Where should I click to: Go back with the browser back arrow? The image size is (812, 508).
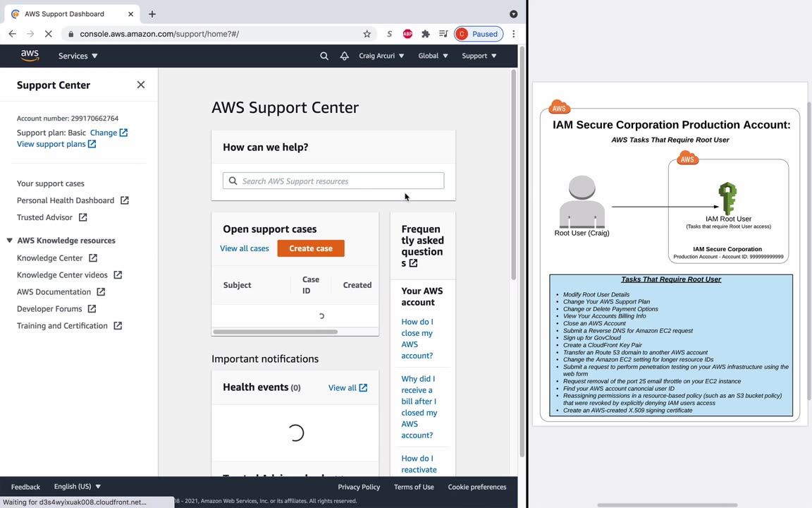(x=13, y=34)
